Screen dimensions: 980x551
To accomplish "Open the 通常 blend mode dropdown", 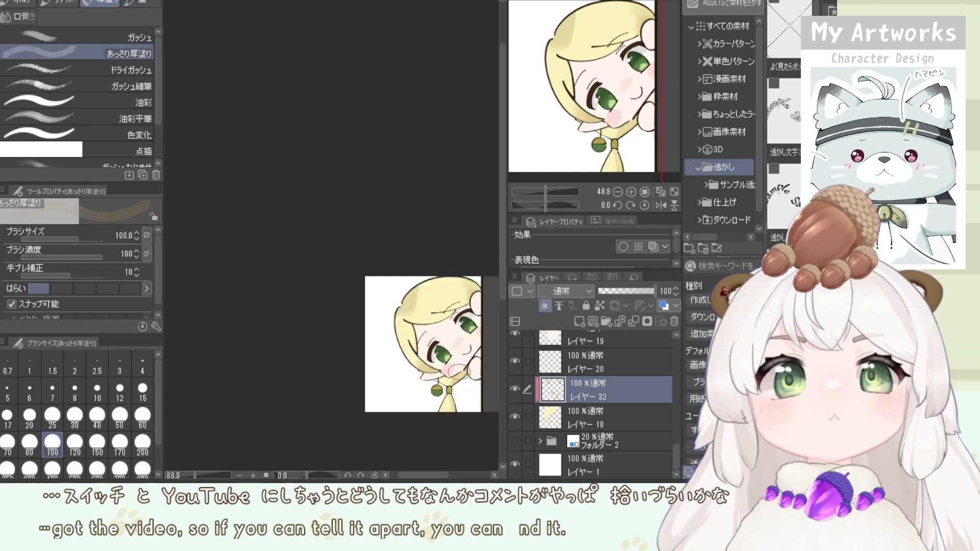I will tap(566, 291).
